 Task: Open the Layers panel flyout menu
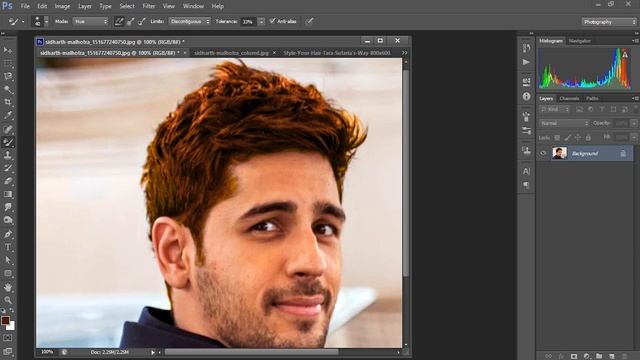pyautogui.click(x=635, y=98)
